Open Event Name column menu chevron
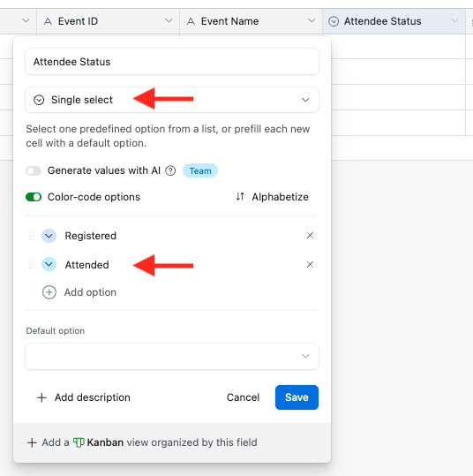473x476 pixels. point(312,21)
